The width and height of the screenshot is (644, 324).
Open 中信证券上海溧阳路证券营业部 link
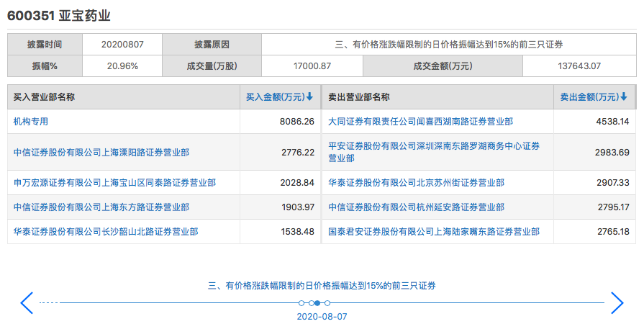101,152
